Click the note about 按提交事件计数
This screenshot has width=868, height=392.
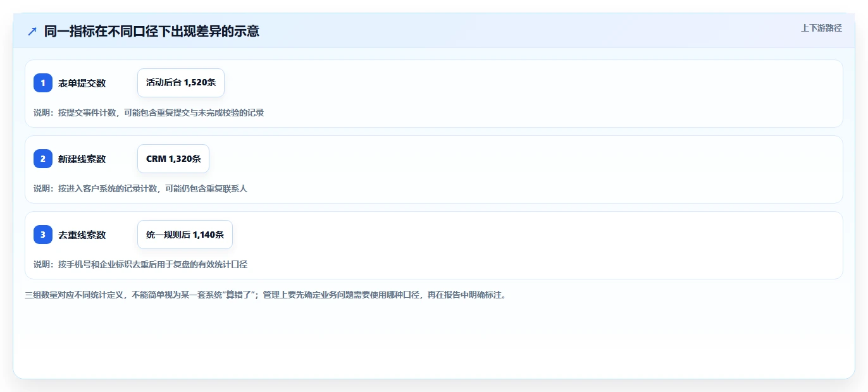(149, 113)
